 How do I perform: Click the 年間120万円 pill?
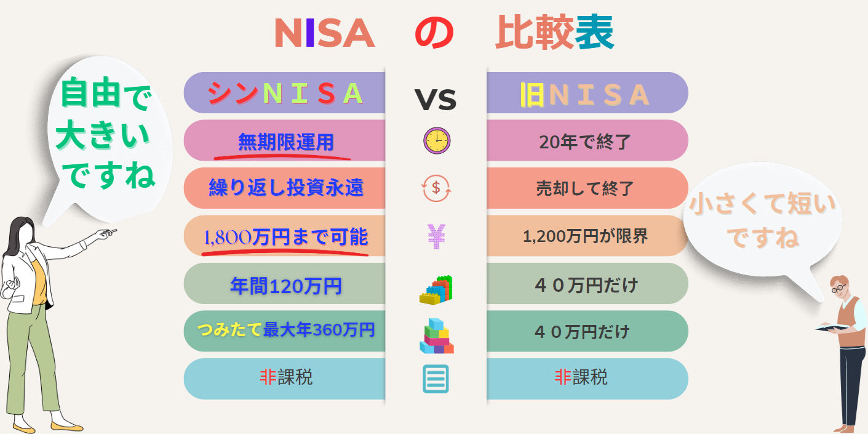coord(285,284)
